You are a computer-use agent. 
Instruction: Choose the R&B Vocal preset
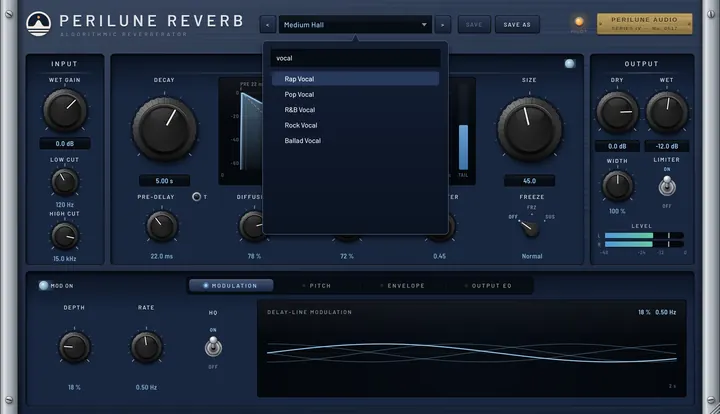(x=355, y=110)
